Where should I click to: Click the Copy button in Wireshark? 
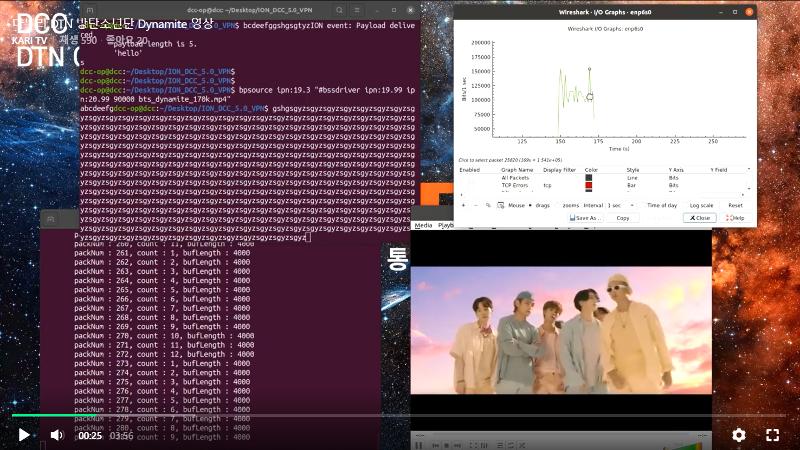tap(621, 217)
